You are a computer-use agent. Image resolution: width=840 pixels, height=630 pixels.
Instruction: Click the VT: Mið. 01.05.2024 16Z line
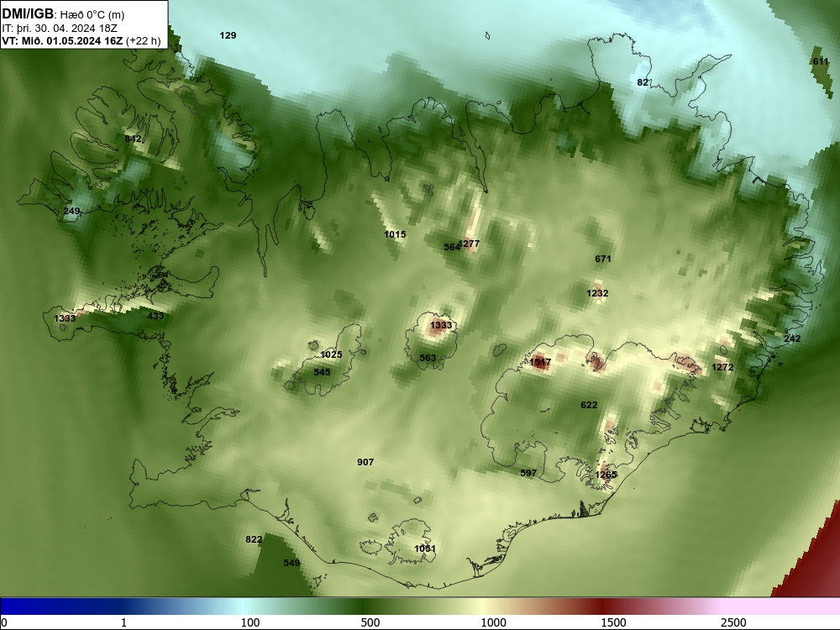[x=81, y=40]
